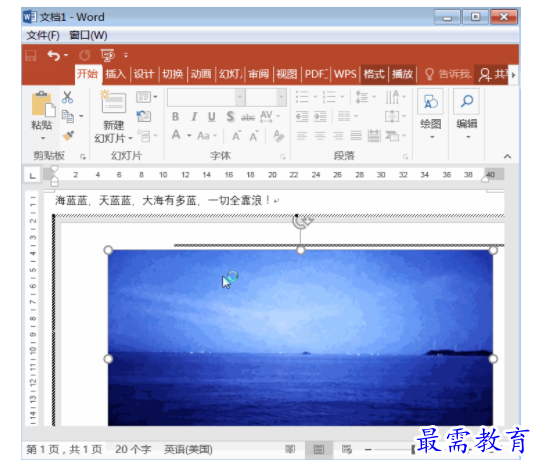Viewport: 538px width, 472px height.
Task: Open customize quick access toolbar arrow
Action: [x=126, y=55]
